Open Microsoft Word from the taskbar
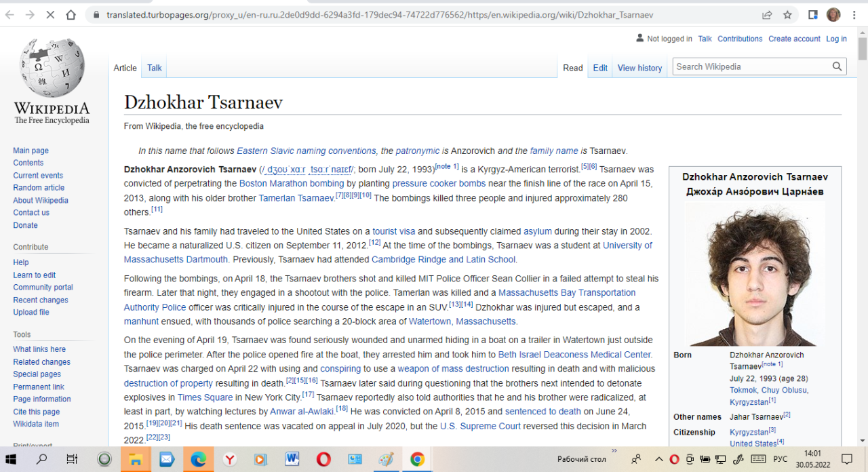The width and height of the screenshot is (868, 472). [x=292, y=459]
